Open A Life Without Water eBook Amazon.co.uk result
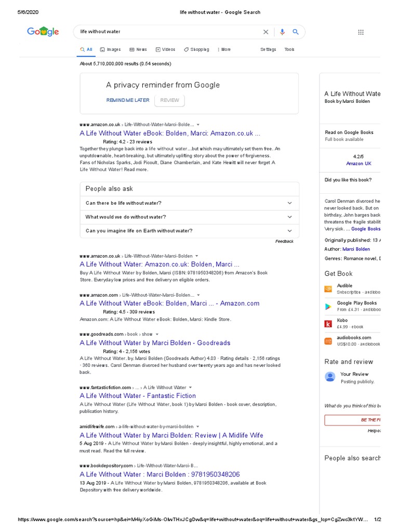399x532 pixels. tap(170, 134)
